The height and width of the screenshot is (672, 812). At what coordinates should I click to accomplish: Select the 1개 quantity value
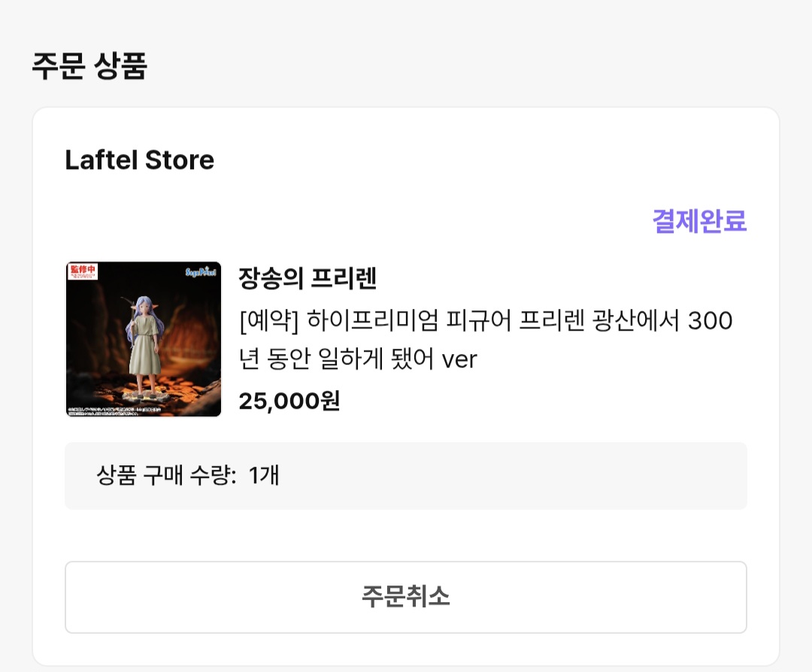(x=264, y=475)
